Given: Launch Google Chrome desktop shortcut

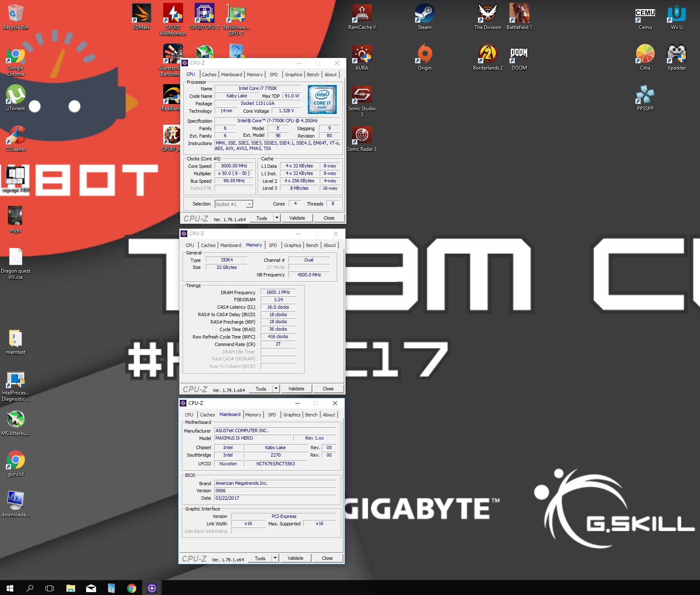Looking at the screenshot, I should click(16, 60).
